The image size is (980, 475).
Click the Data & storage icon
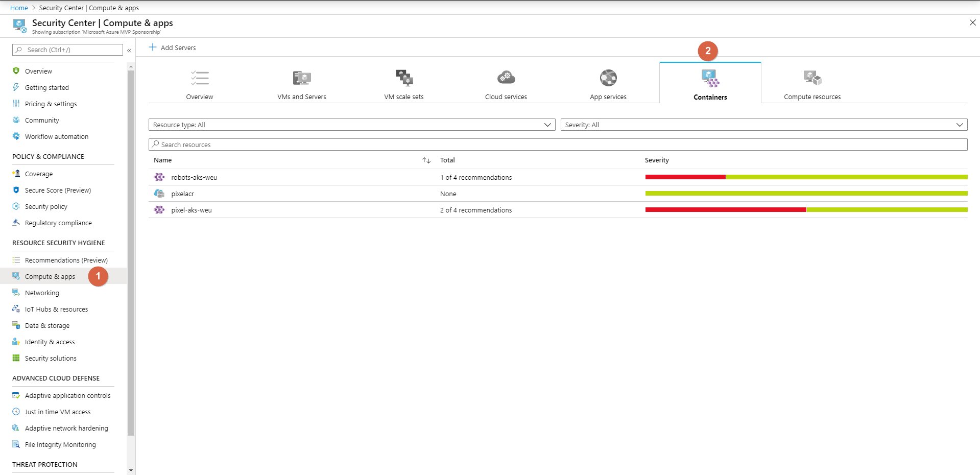[x=16, y=325]
